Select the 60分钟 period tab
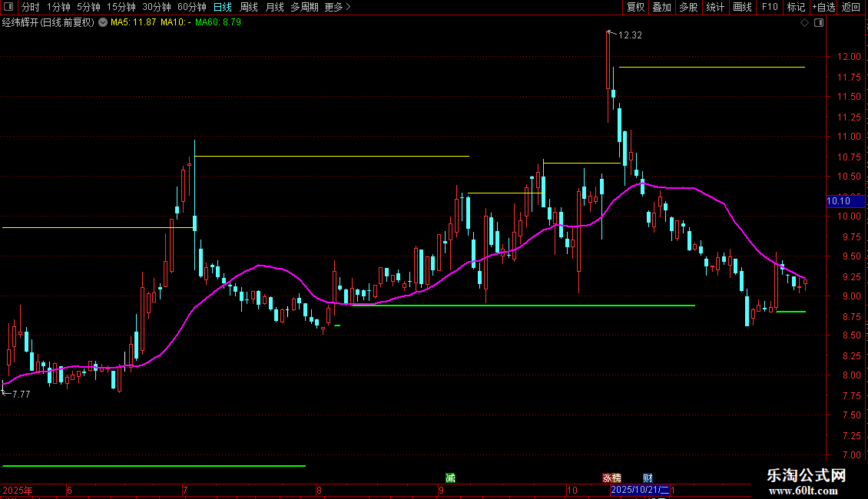Viewport: 868px width, 499px height. pyautogui.click(x=192, y=7)
